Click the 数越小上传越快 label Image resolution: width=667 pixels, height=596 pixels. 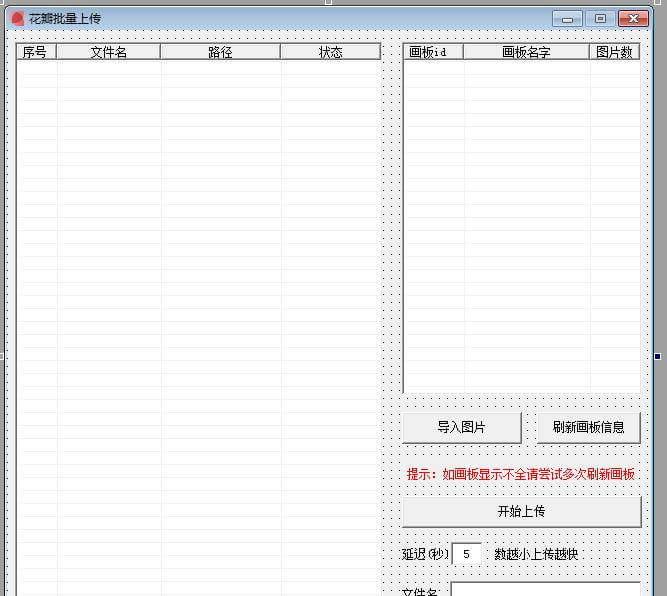click(536, 554)
